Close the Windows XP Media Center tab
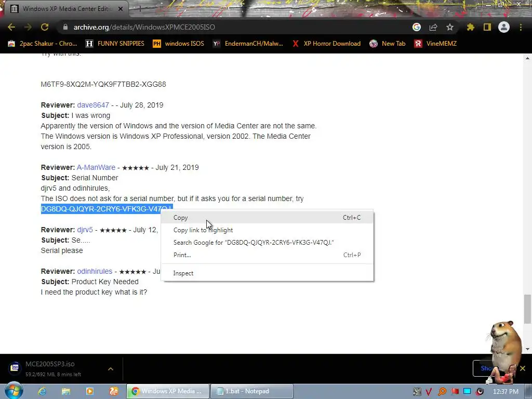This screenshot has height=399, width=532. point(121,9)
